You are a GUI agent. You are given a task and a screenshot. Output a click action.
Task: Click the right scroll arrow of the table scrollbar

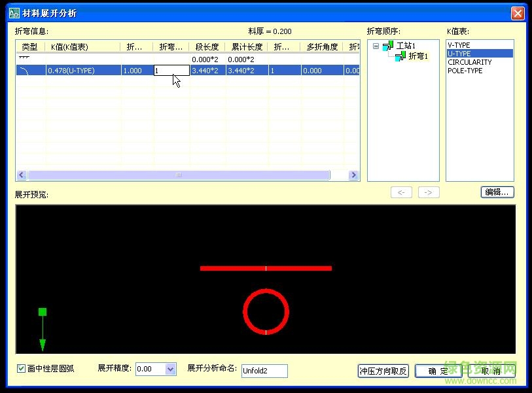coord(353,175)
